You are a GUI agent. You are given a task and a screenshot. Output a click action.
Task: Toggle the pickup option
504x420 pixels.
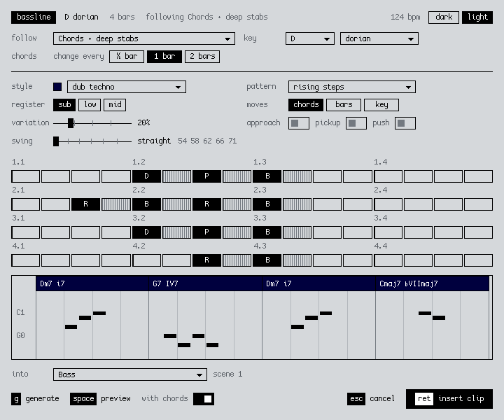click(x=356, y=123)
